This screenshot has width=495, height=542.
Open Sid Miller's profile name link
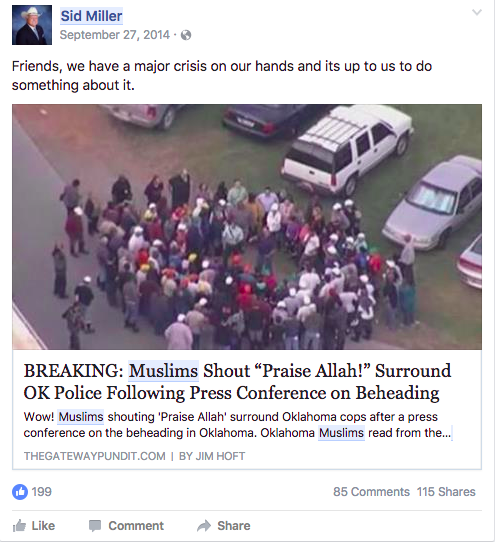[x=91, y=16]
